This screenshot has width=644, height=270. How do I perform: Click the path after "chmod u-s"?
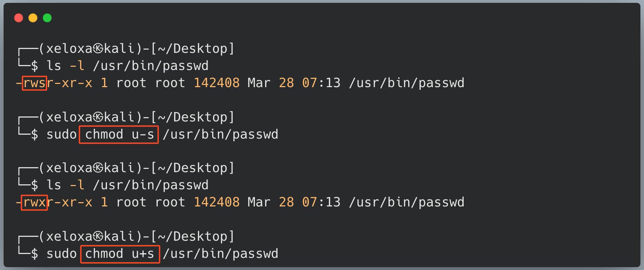tap(220, 135)
